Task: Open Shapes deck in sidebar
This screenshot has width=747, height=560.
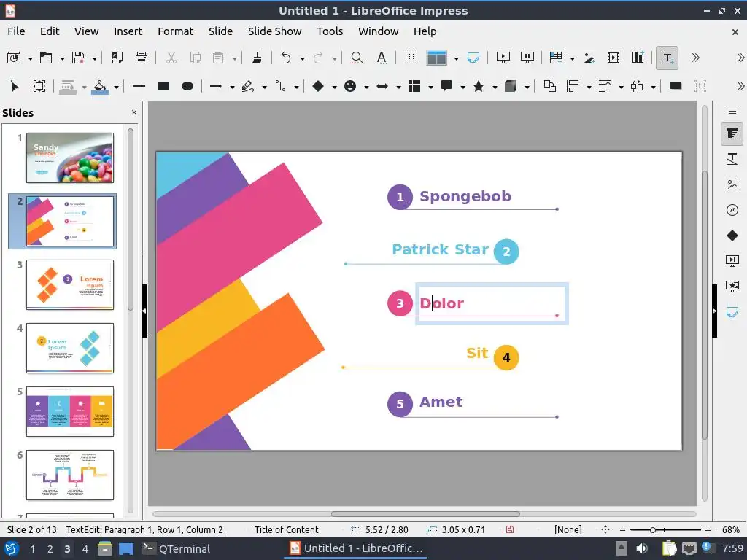Action: pos(732,236)
